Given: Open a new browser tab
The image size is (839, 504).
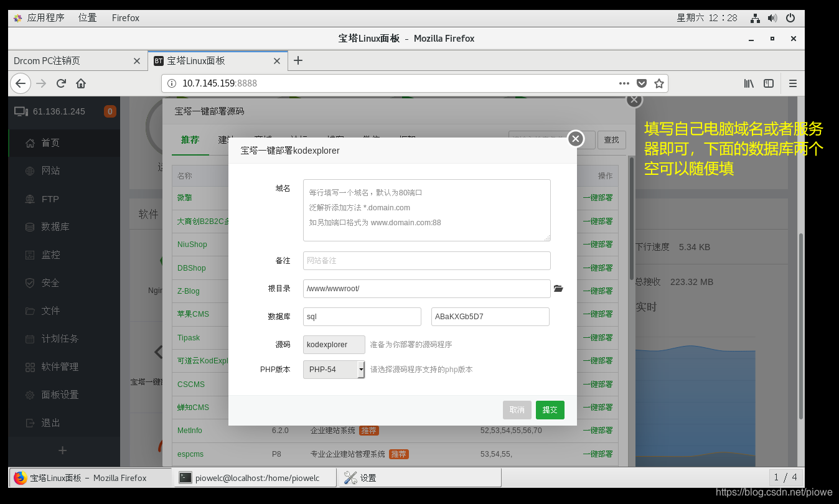Looking at the screenshot, I should coord(298,60).
